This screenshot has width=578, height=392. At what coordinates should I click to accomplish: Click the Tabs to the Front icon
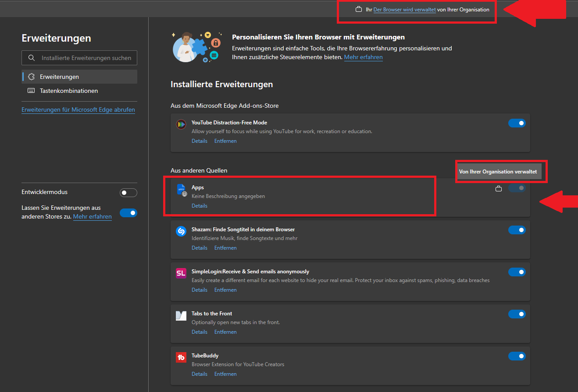[181, 315]
